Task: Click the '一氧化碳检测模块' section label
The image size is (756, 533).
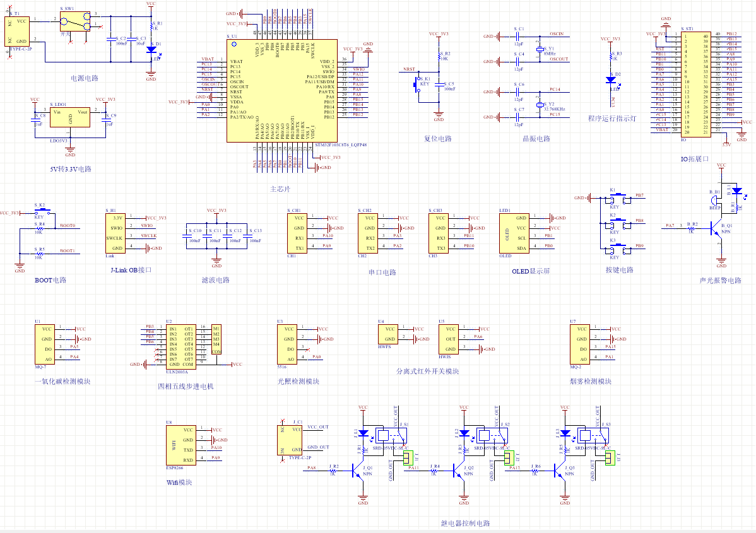Action: click(x=62, y=381)
